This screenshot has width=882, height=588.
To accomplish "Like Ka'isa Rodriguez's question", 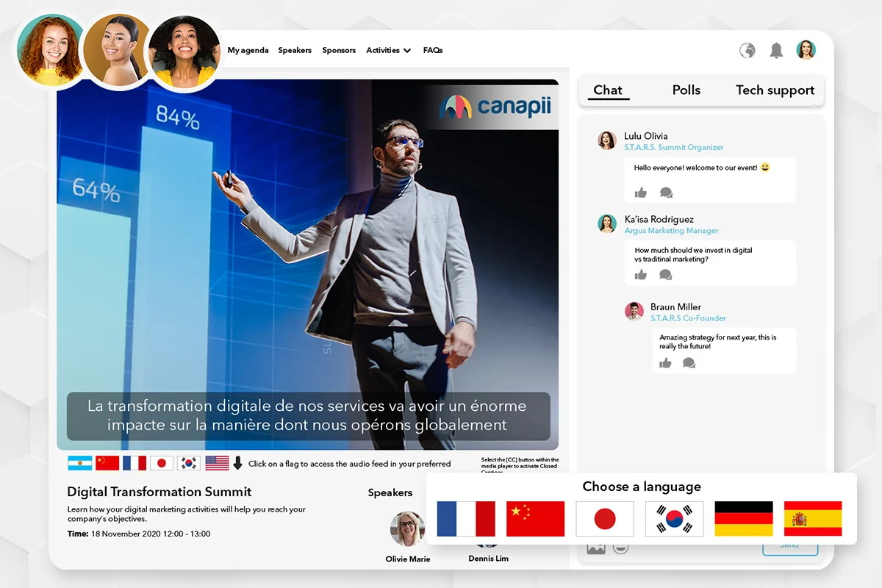I will (641, 275).
